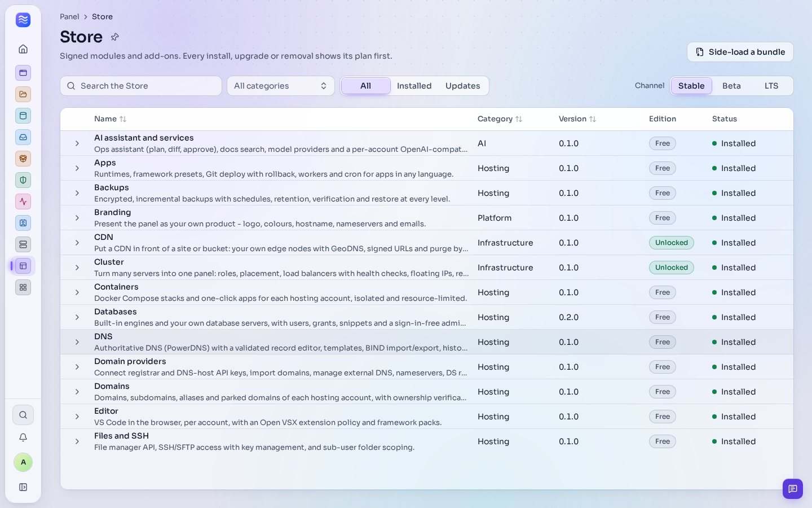
Task: Expand the Domains row chevron
Action: [77, 392]
